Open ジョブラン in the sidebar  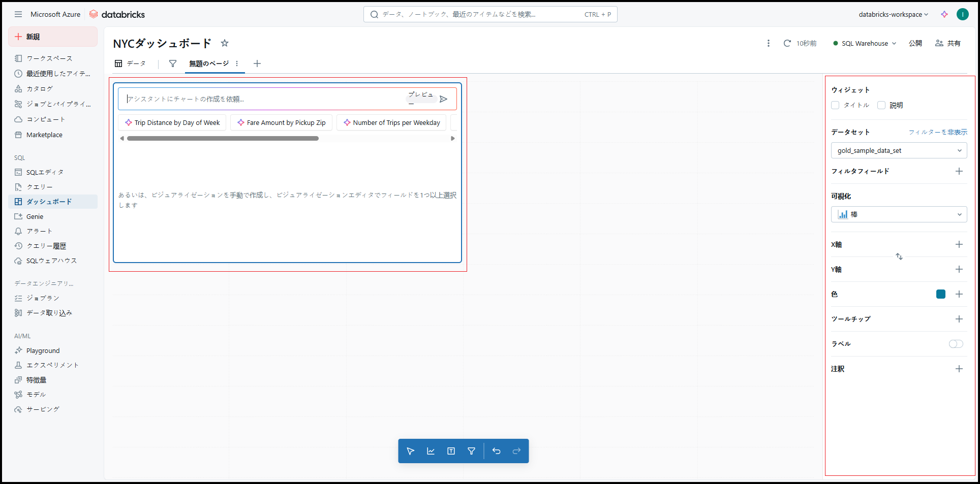(53, 298)
